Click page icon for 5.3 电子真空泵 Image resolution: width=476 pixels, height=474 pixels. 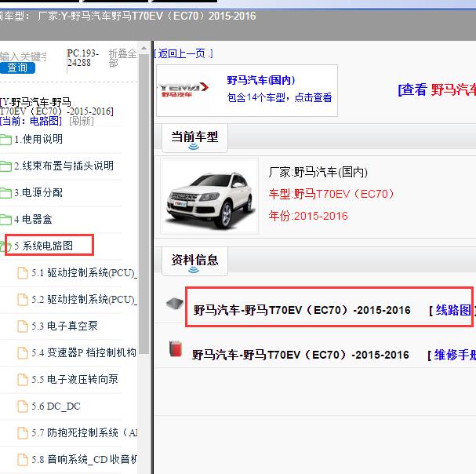[x=23, y=326]
